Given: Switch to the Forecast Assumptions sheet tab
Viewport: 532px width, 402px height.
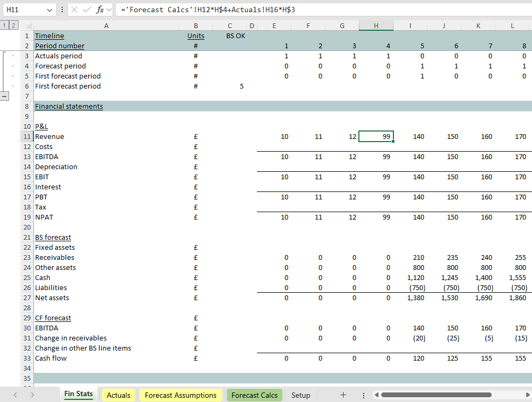Looking at the screenshot, I should 181,395.
